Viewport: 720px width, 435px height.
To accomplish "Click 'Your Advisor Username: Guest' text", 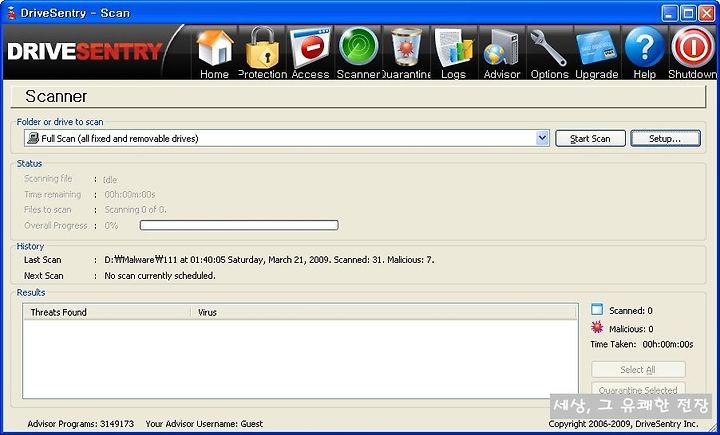I will (x=204, y=424).
